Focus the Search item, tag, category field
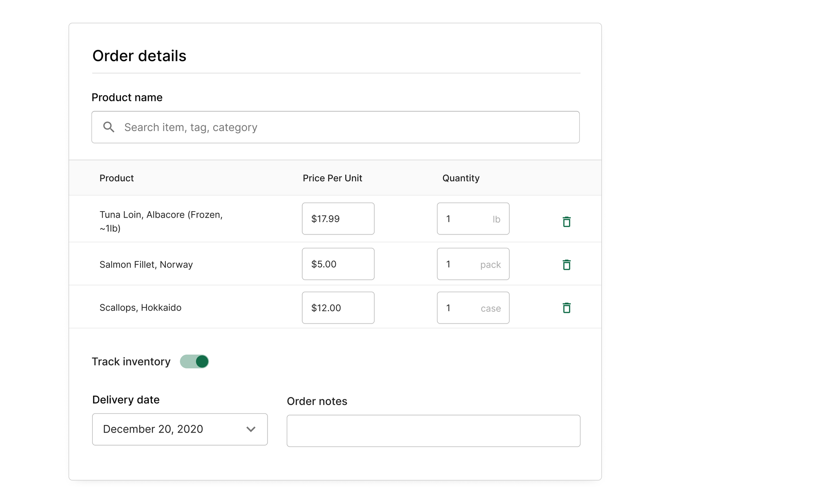 pos(335,127)
